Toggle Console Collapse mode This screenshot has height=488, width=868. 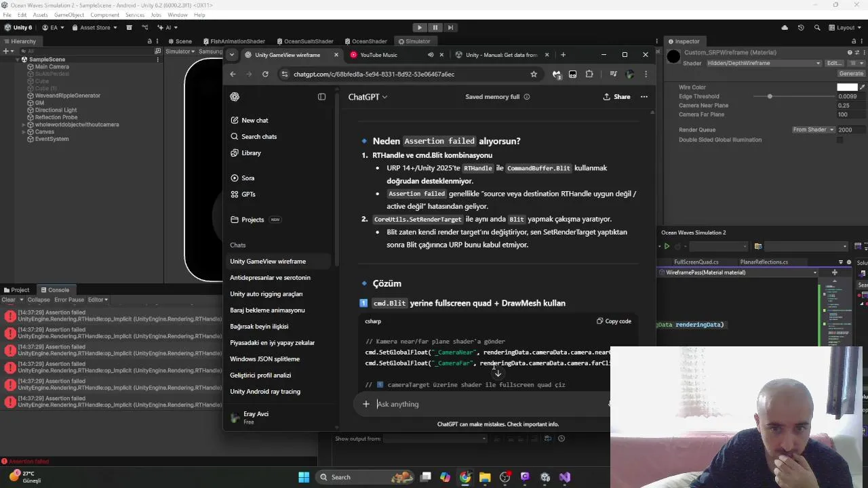pyautogui.click(x=39, y=300)
